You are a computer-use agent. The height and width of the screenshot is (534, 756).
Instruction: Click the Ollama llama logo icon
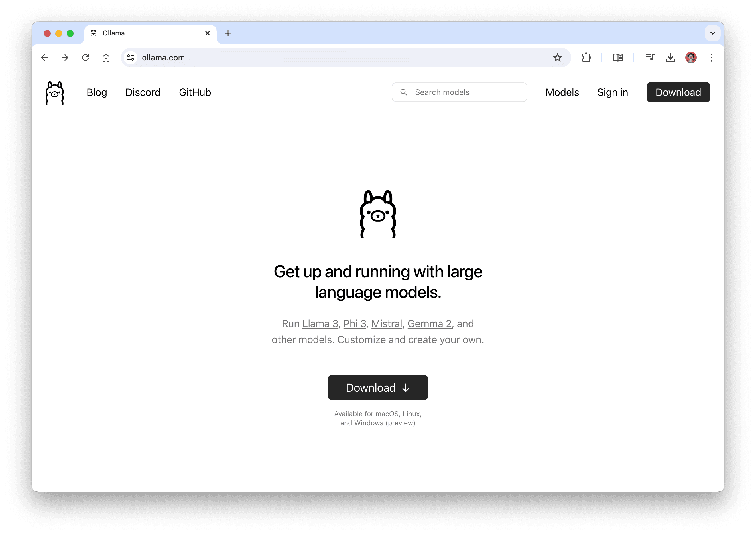[55, 92]
